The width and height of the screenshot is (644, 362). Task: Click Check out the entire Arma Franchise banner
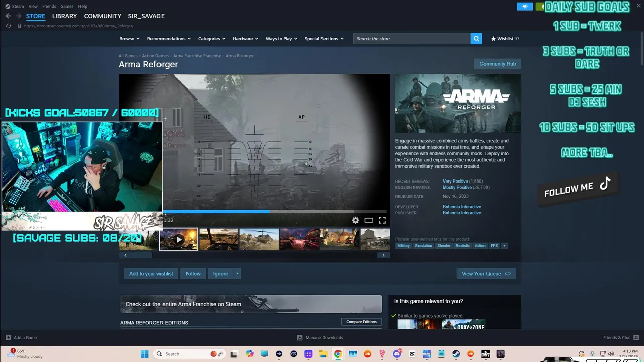(251, 304)
